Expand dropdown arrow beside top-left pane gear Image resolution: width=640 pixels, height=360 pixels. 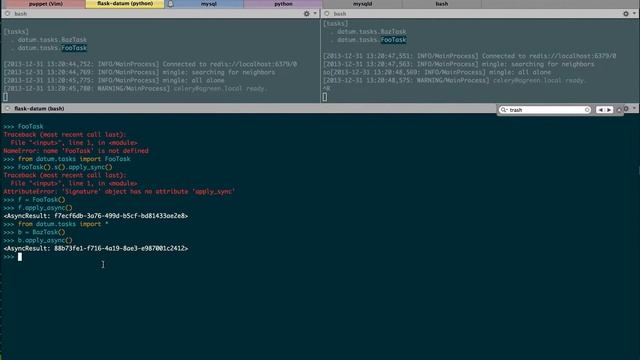pyautogui.click(x=315, y=13)
